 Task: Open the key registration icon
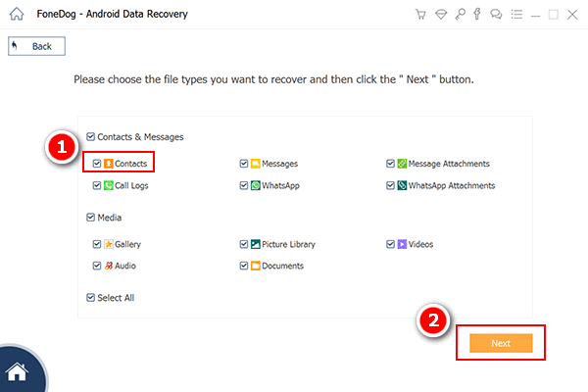(460, 15)
